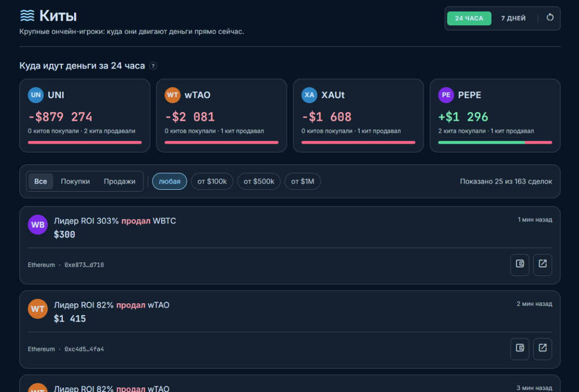The image size is (579, 392).
Task: Click the waves logo beside Киты
Action: [27, 16]
